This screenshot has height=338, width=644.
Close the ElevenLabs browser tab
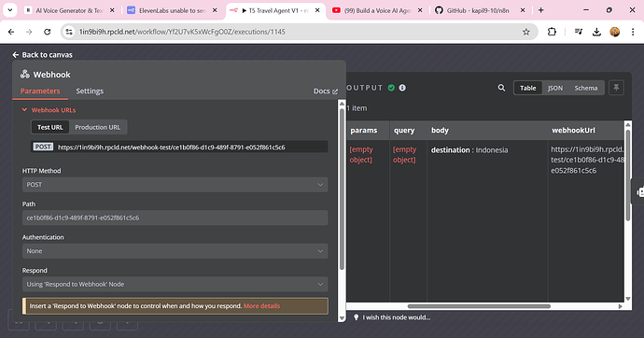click(x=215, y=10)
